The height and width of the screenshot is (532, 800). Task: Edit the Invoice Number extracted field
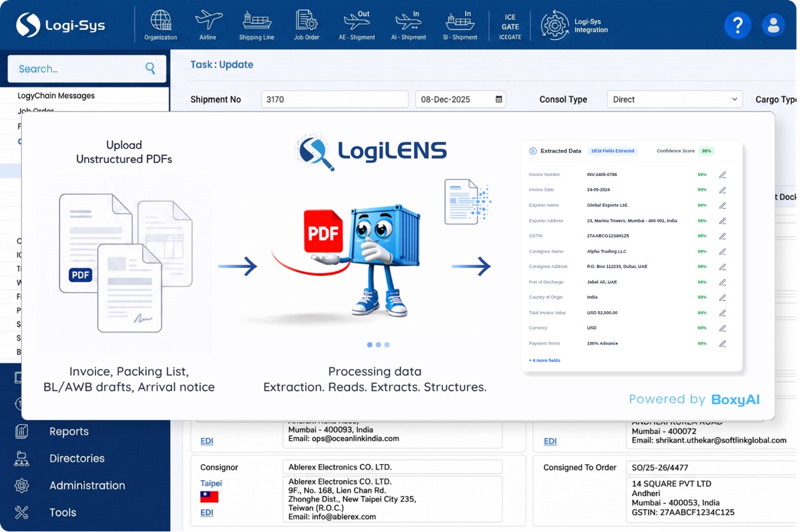(x=722, y=175)
